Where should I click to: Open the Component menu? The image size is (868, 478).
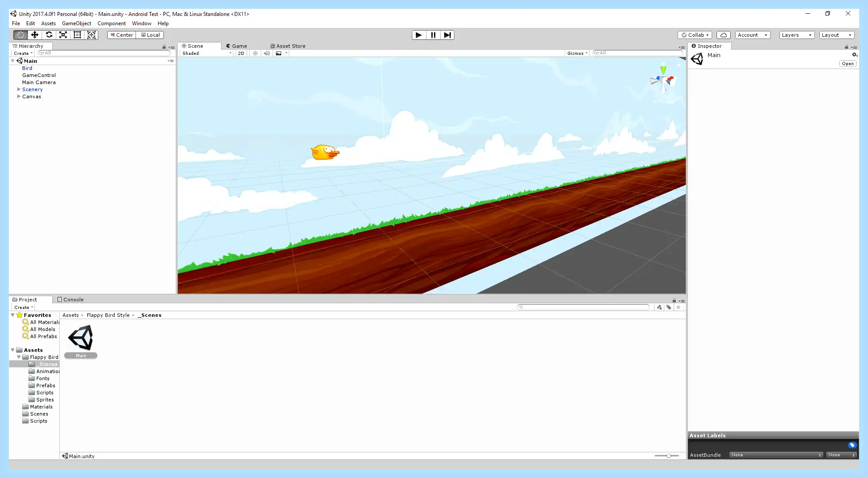tap(112, 23)
